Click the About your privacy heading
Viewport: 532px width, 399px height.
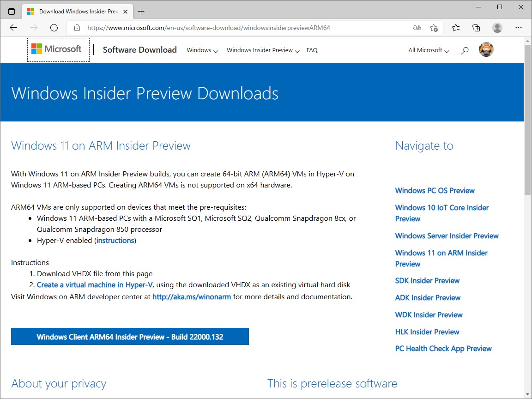(x=59, y=383)
